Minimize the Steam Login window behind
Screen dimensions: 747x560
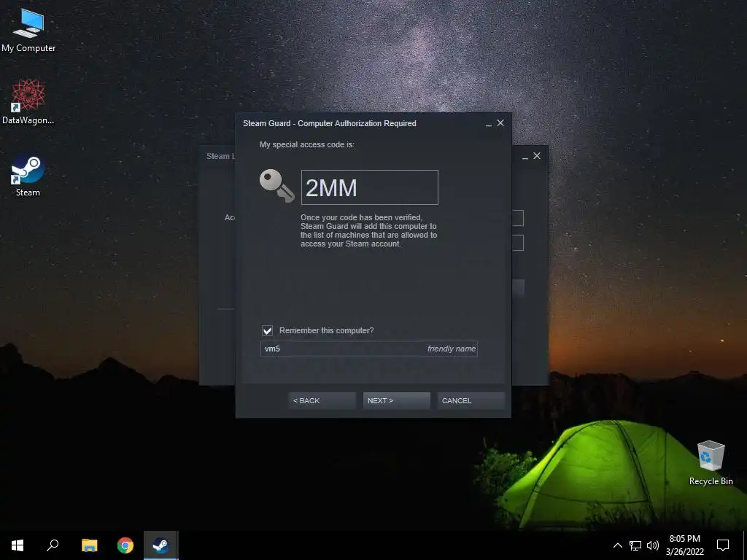pos(525,157)
